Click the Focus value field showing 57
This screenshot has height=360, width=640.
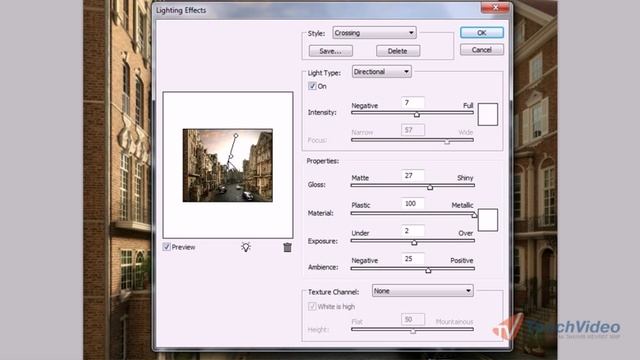[413, 130]
